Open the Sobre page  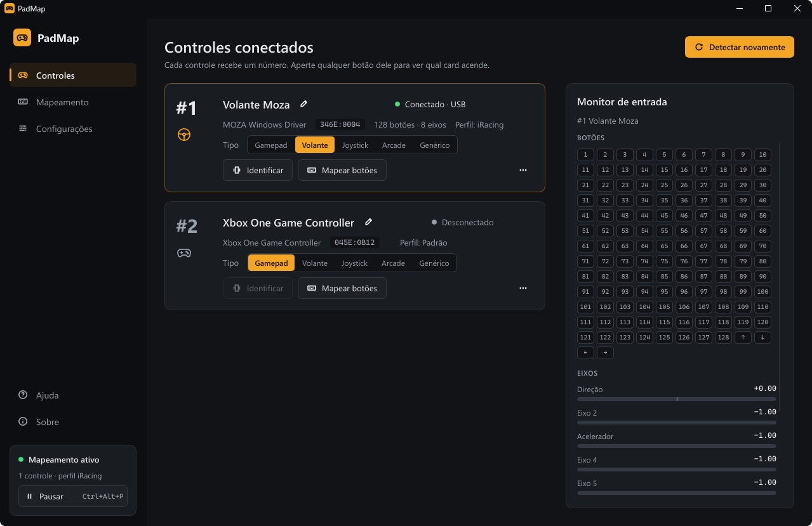(x=73, y=421)
